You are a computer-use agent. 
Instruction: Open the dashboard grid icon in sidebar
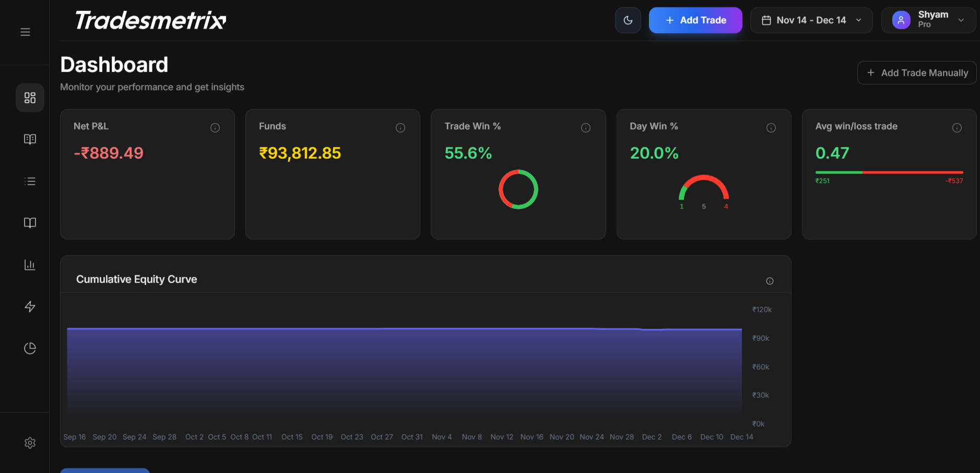30,98
